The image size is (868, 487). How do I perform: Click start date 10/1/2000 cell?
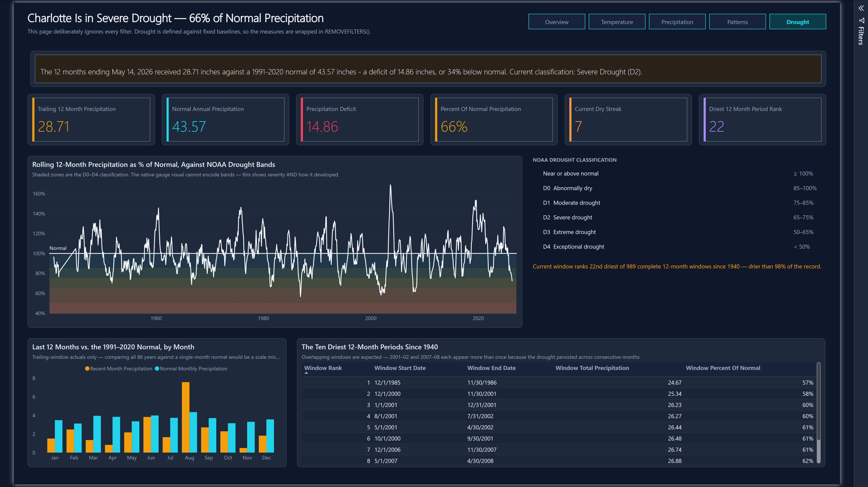coord(387,439)
